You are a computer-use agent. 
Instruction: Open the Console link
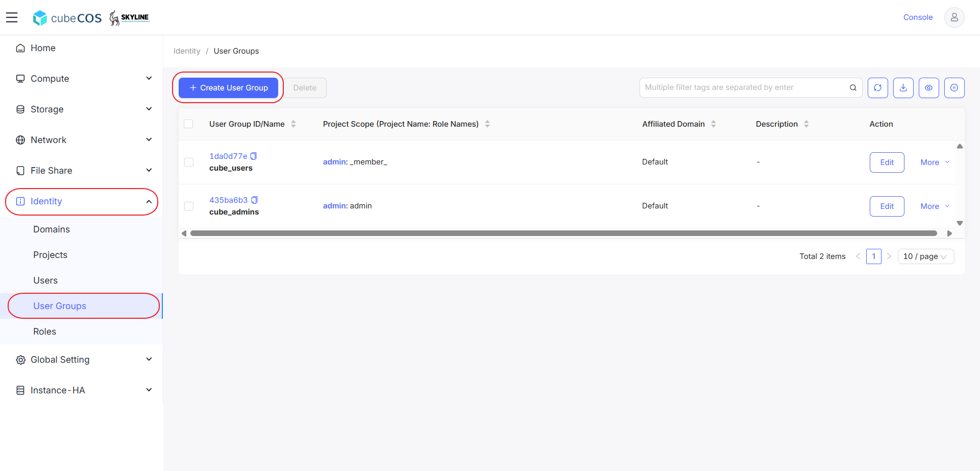[918, 17]
